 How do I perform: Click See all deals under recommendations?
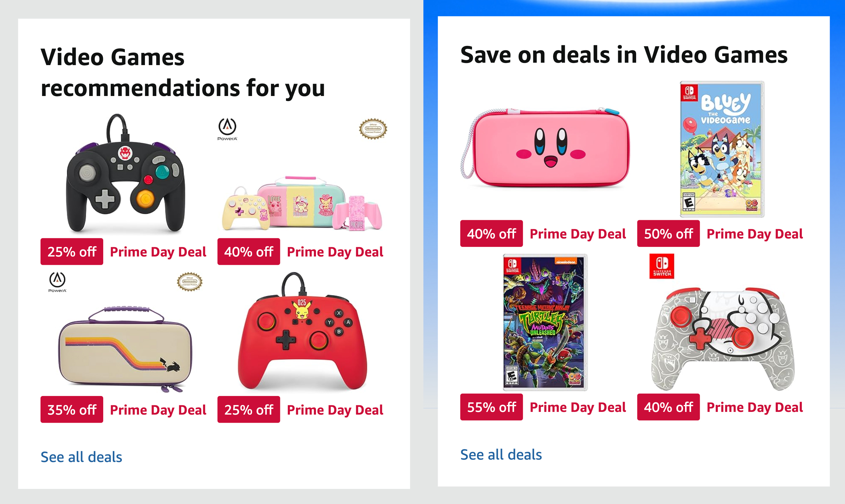pos(81,457)
